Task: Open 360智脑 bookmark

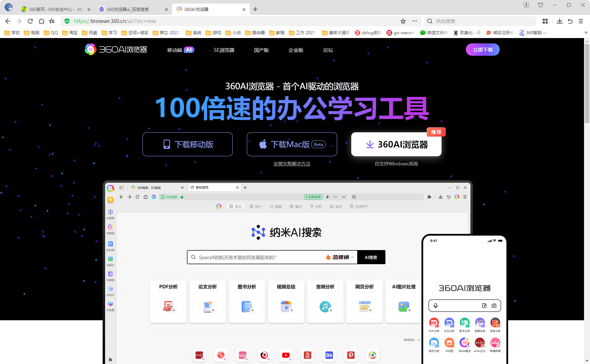Action: pos(533,33)
